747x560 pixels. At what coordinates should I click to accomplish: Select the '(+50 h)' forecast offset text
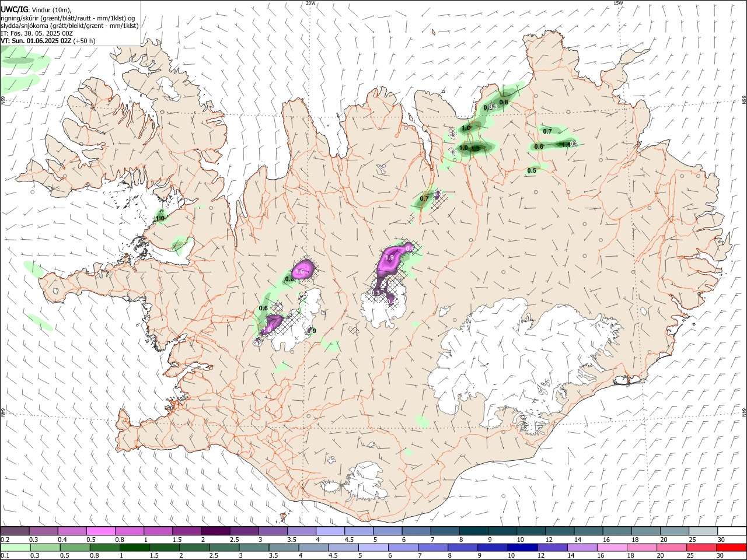pyautogui.click(x=85, y=41)
